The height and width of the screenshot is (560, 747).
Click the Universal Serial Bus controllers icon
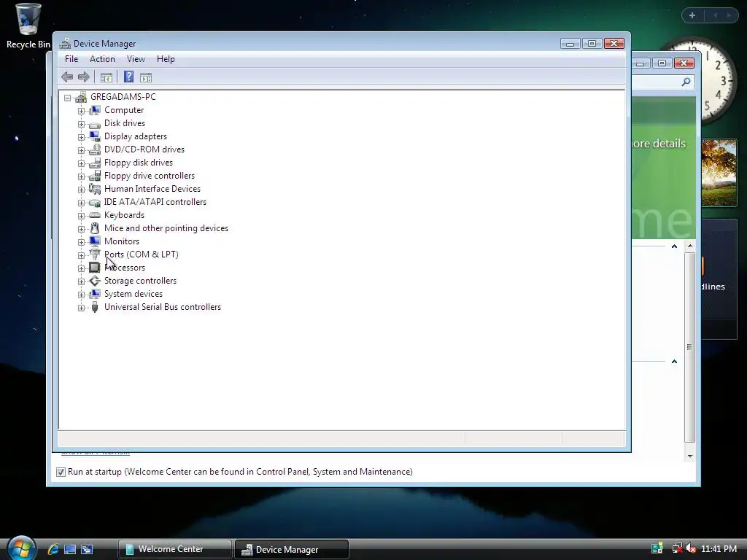pyautogui.click(x=95, y=307)
